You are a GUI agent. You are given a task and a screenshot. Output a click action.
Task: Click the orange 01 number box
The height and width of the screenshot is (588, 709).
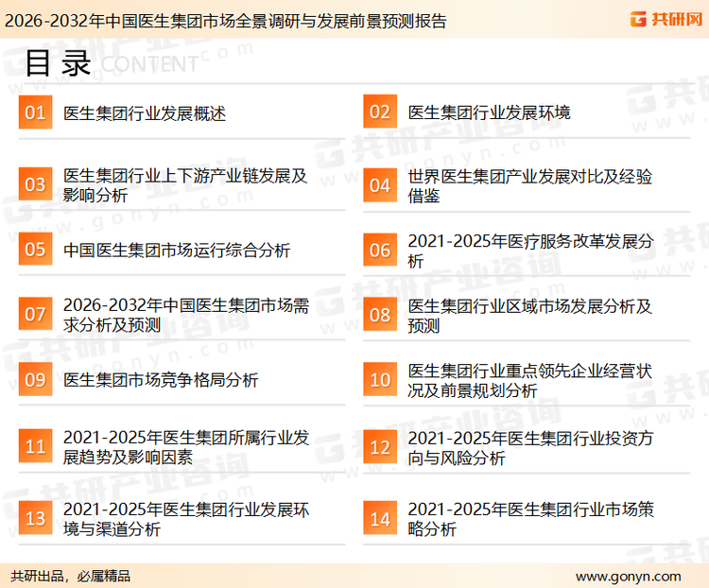click(x=35, y=112)
